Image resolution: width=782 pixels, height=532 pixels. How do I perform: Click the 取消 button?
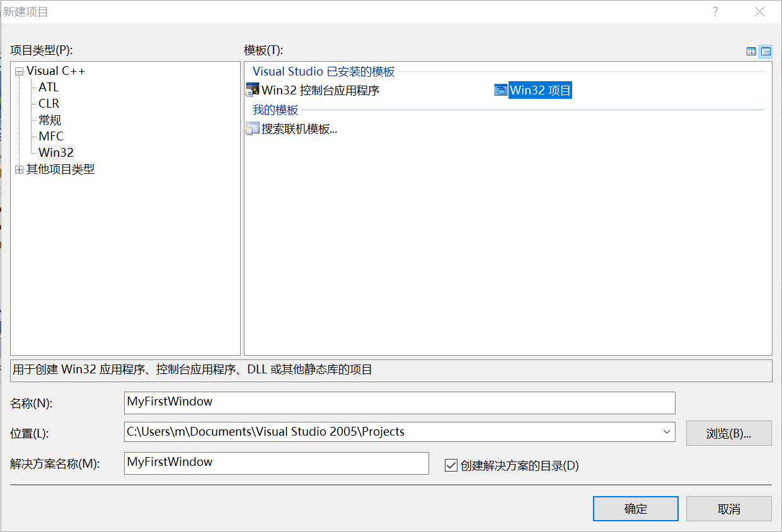[728, 509]
